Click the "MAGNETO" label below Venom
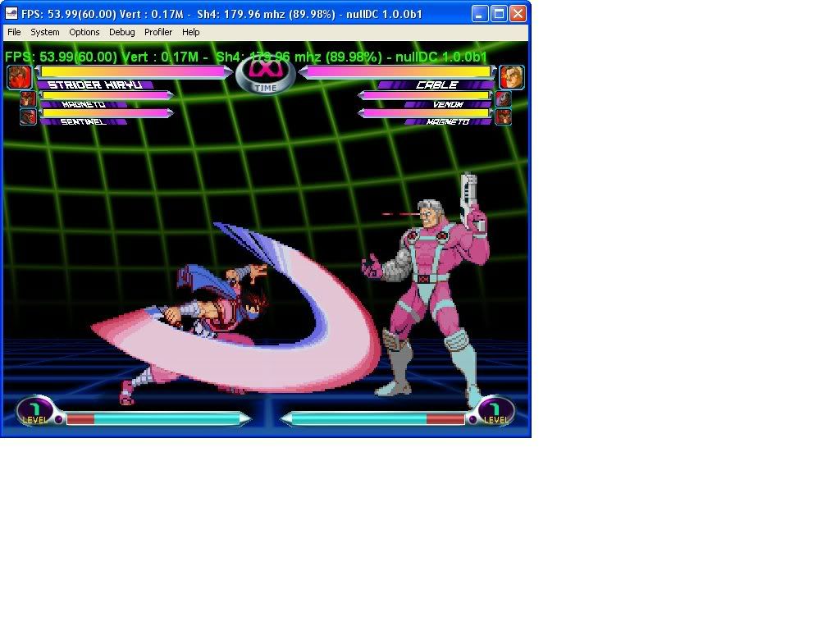 [x=448, y=122]
